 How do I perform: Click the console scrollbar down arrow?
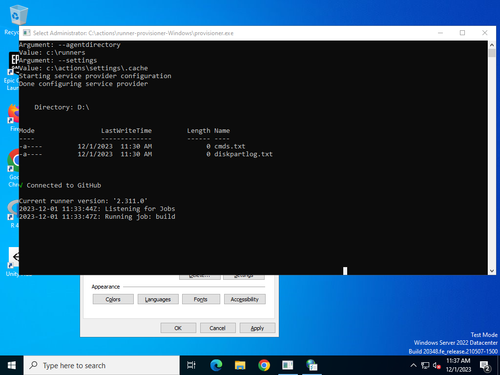(x=492, y=271)
